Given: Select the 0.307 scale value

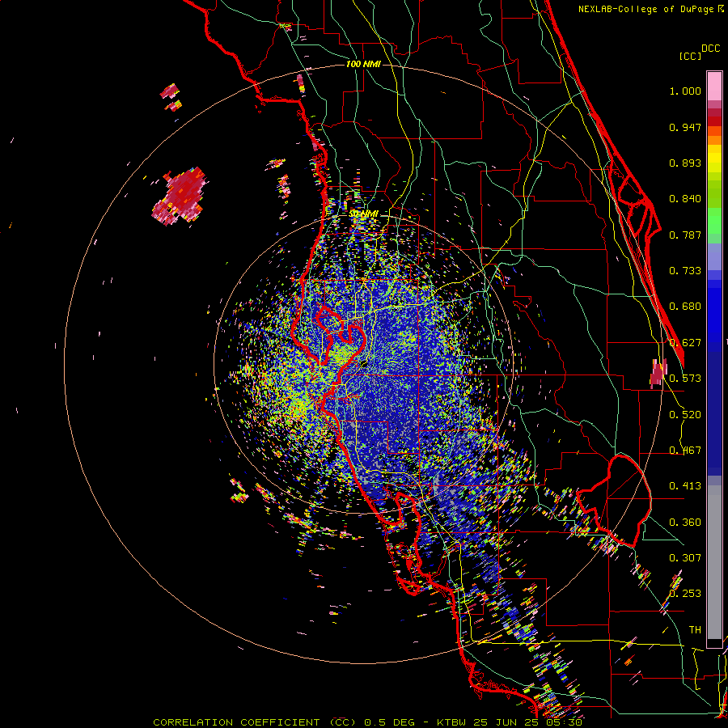Looking at the screenshot, I should [x=685, y=557].
